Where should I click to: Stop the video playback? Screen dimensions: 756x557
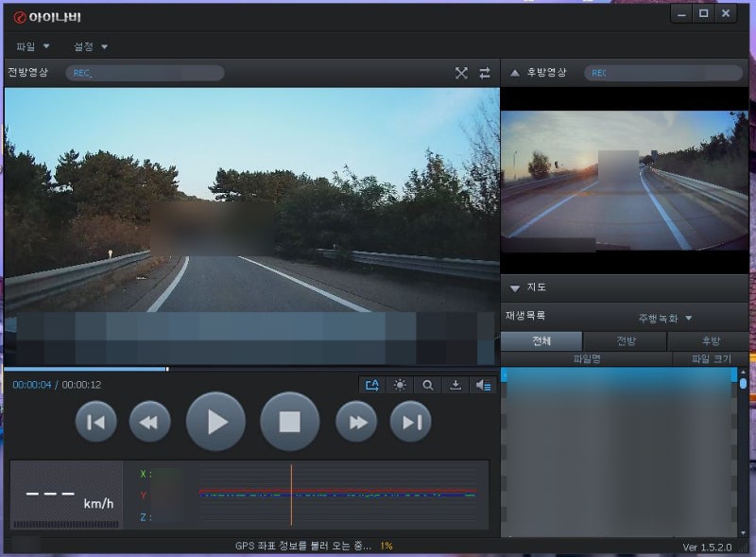click(x=290, y=422)
